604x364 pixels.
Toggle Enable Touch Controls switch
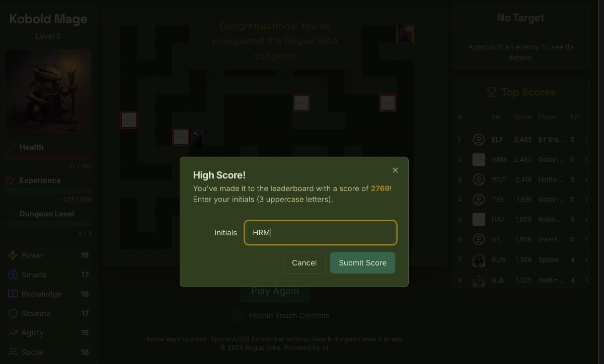(233, 316)
